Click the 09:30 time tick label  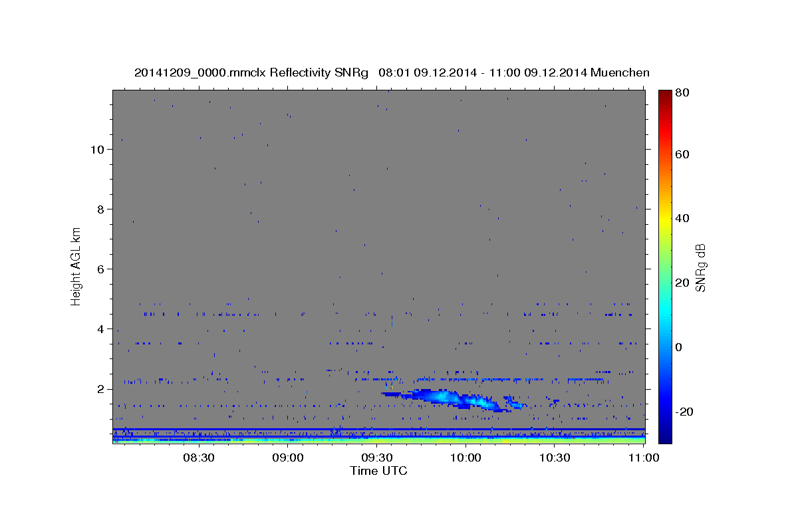tap(376, 458)
